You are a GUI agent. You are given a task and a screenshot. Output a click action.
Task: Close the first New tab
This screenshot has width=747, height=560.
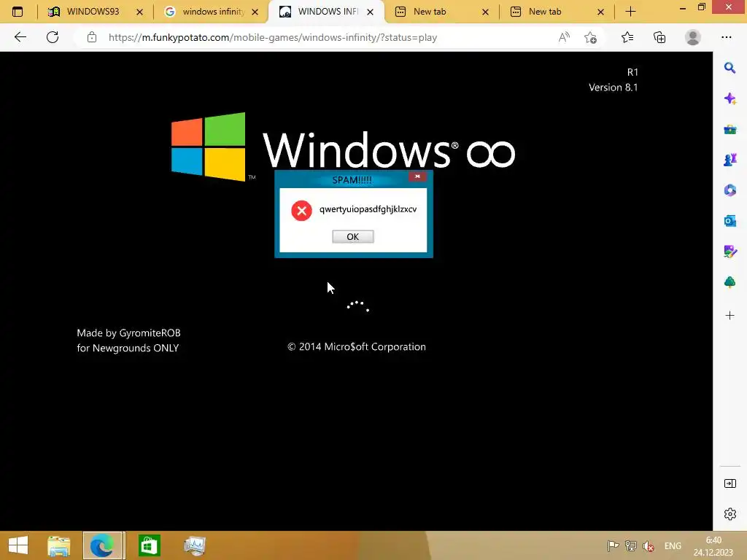coord(485,12)
